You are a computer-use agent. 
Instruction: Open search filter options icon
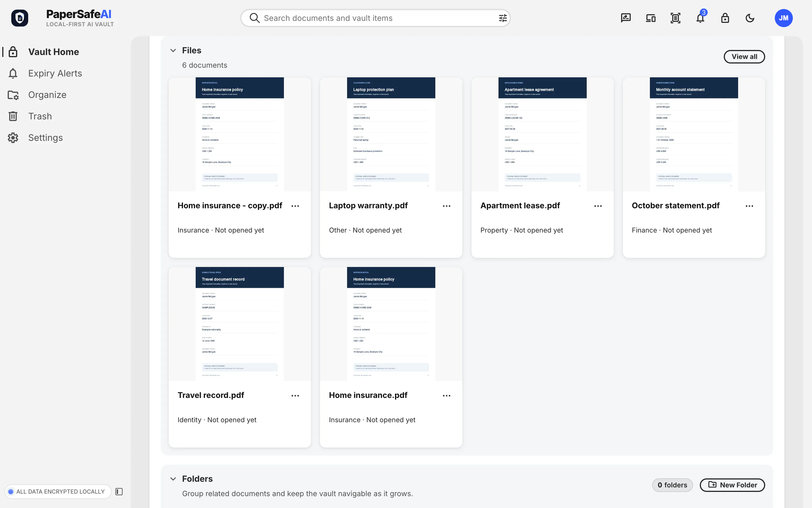(x=503, y=18)
